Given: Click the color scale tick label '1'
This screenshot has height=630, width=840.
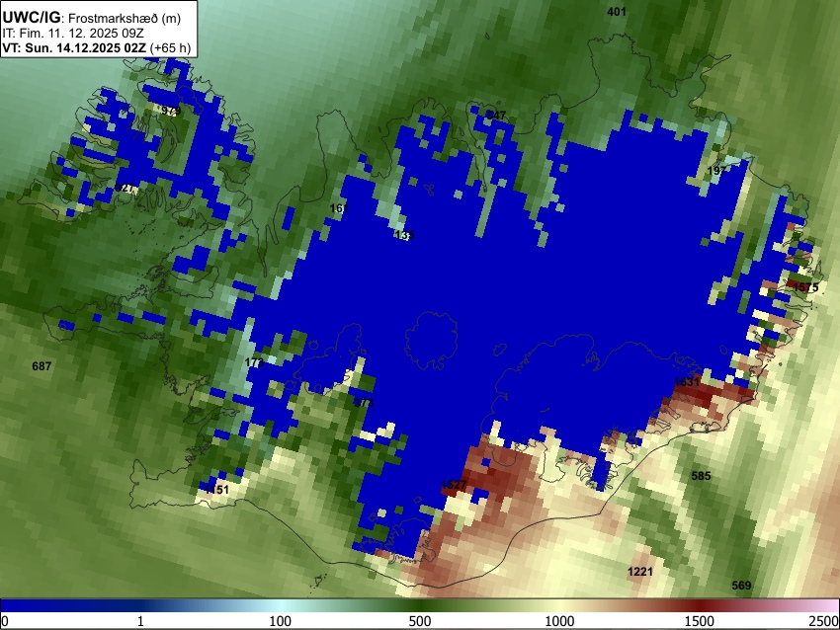Looking at the screenshot, I should (x=140, y=621).
